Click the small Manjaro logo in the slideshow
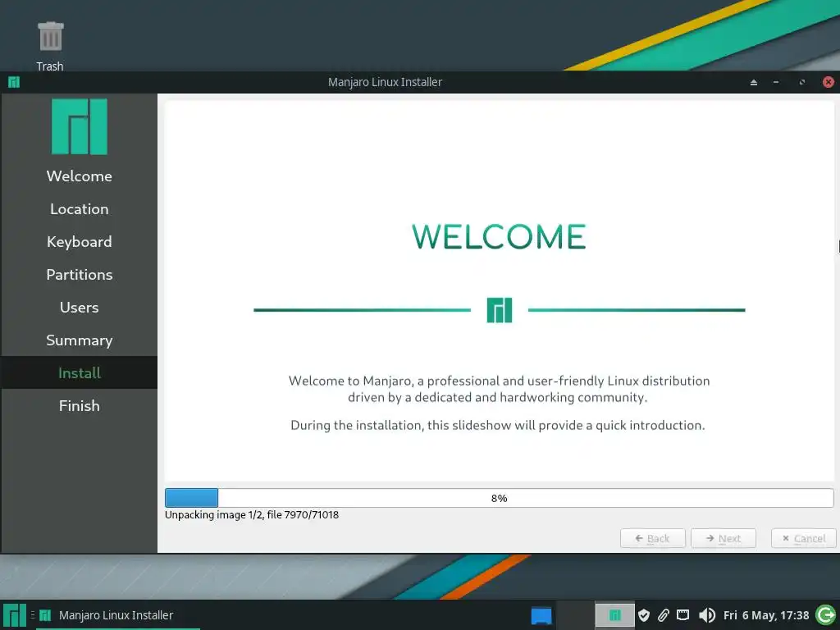 [x=500, y=310]
